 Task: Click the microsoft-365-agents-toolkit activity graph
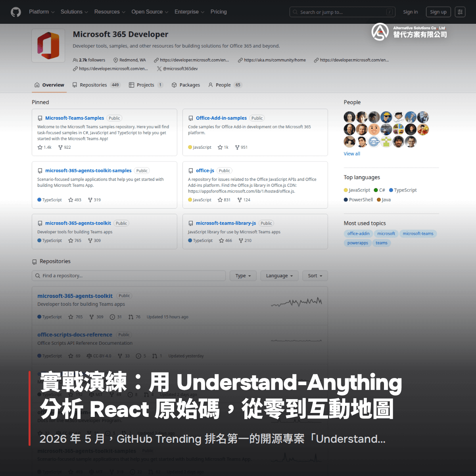(x=296, y=302)
